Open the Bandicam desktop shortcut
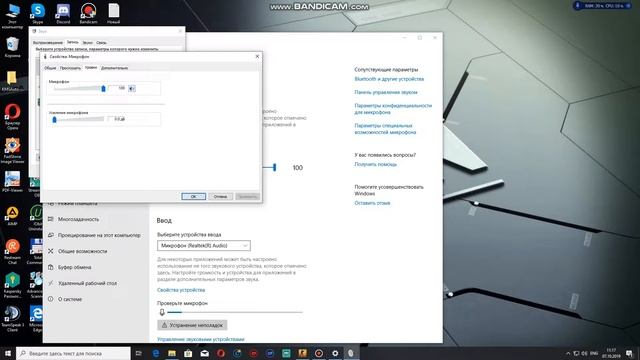640x360 pixels. pyautogui.click(x=88, y=13)
